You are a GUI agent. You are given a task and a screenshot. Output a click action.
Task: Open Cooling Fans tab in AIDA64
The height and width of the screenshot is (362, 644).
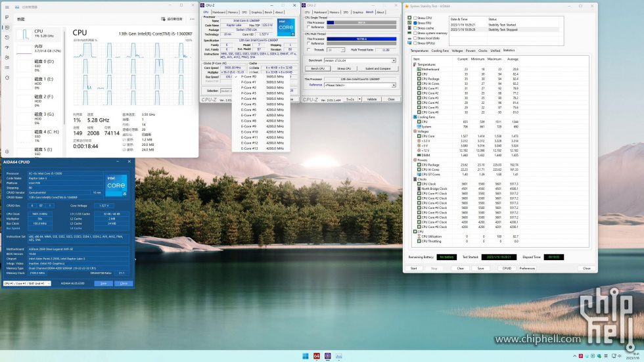[x=440, y=51]
